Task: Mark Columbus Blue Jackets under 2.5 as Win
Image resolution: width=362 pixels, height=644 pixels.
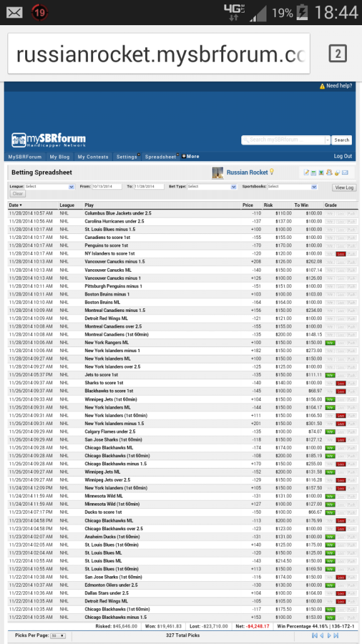Action: [x=329, y=214]
